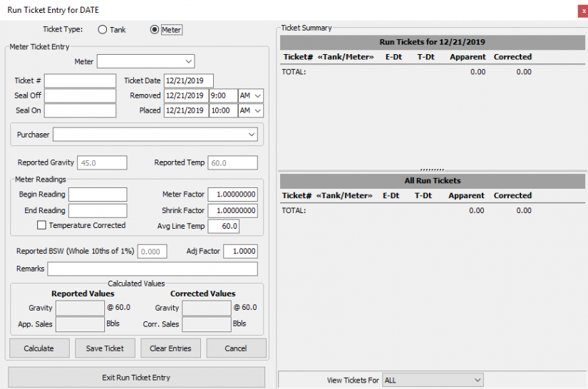
Task: Click the Reported Gravity field
Action: coord(102,162)
